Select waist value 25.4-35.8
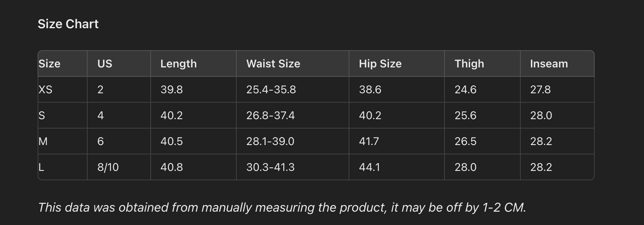This screenshot has height=225, width=644. click(x=271, y=90)
